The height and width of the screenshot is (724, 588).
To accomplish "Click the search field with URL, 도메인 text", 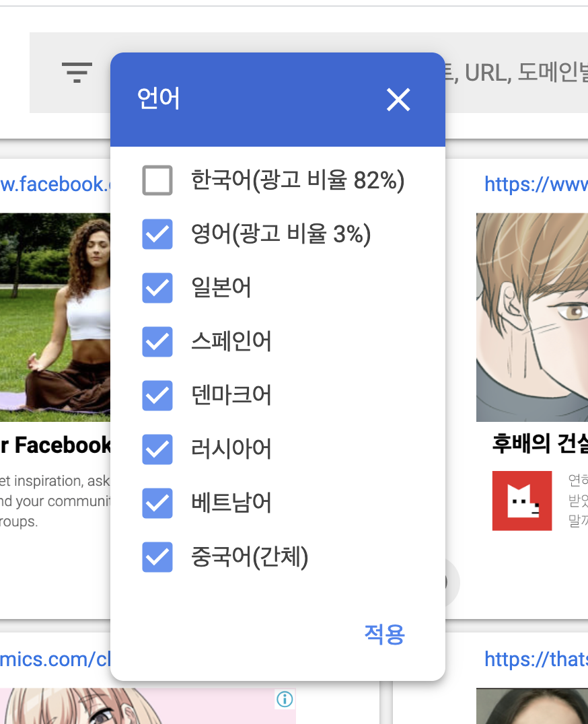I will tap(516, 73).
